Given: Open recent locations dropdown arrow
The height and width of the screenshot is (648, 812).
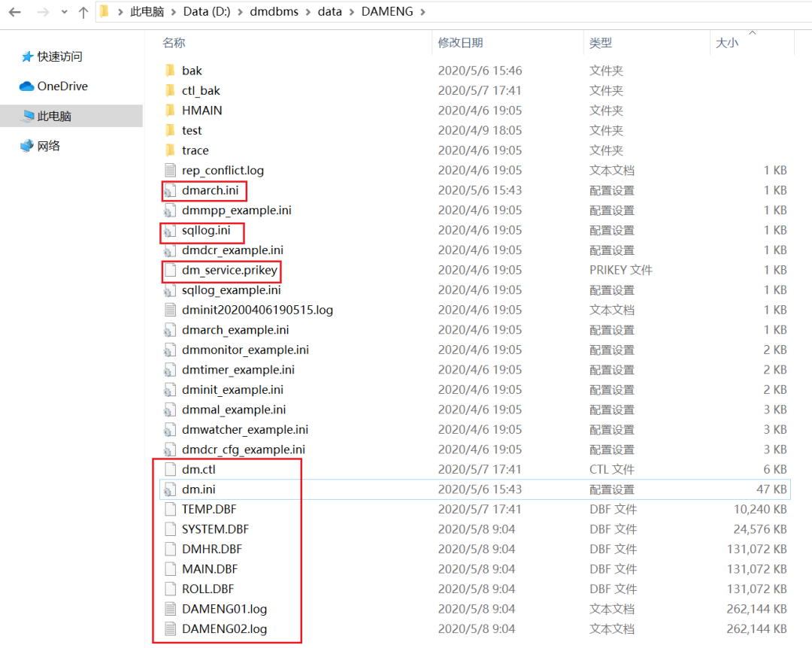Looking at the screenshot, I should tap(64, 12).
